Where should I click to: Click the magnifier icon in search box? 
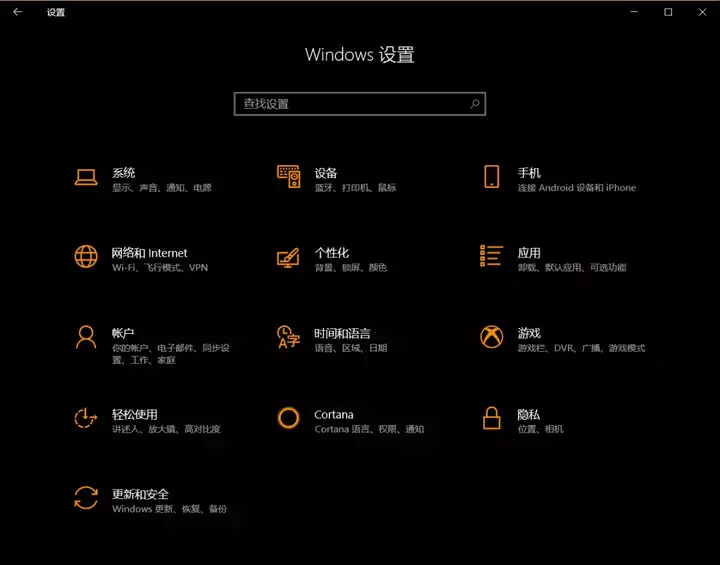[x=475, y=104]
